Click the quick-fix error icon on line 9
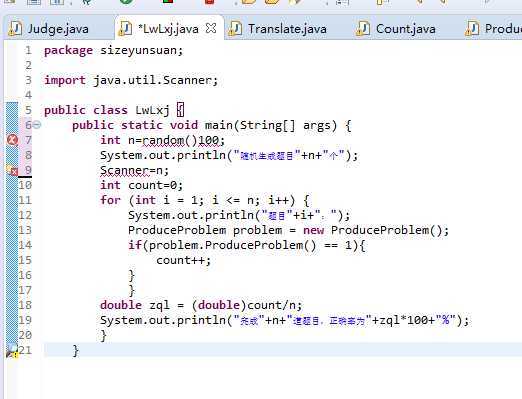Screen dimensions: 522x399 [12, 170]
